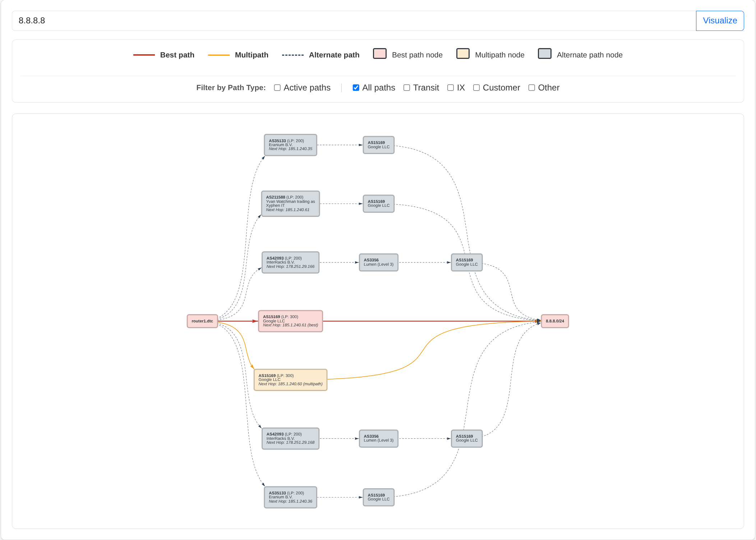Click the 8.8.8.8 search input field
Screen dimensions: 756x540
(354, 21)
